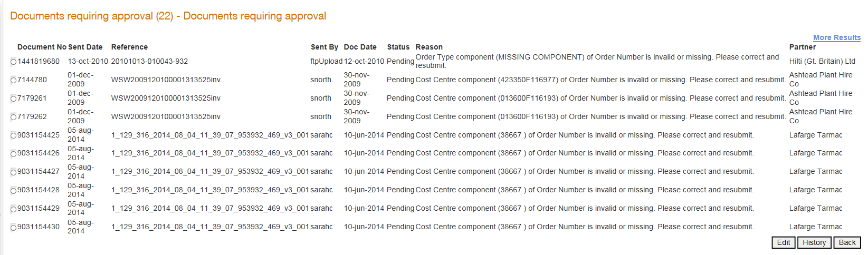Image resolution: width=868 pixels, height=255 pixels.
Task: Select radio button for document 7144780
Action: tap(14, 81)
